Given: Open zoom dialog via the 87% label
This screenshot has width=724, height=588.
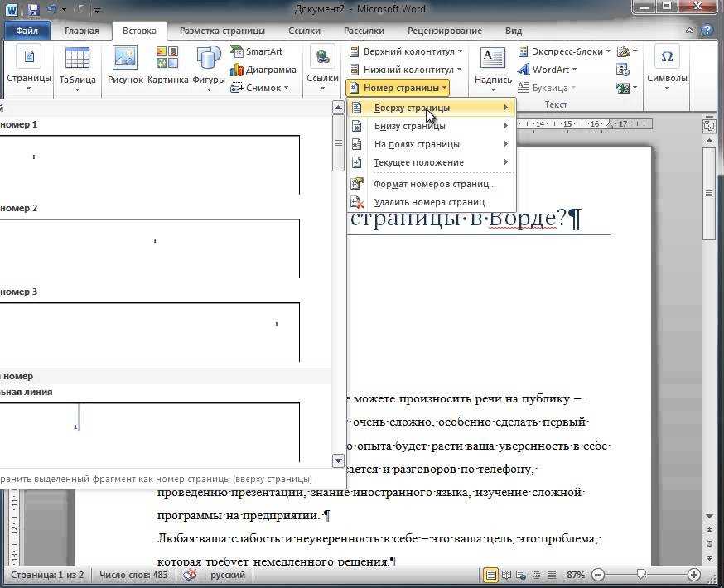Looking at the screenshot, I should click(x=576, y=575).
